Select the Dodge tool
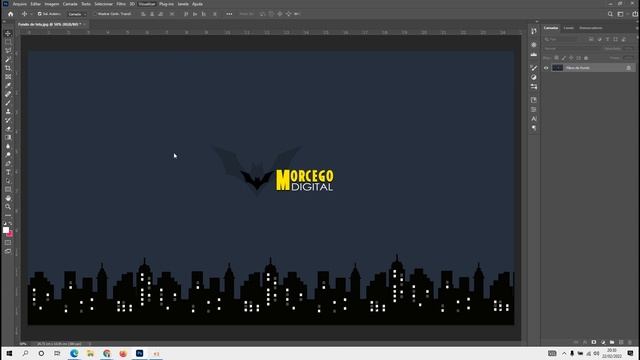Image resolution: width=640 pixels, height=360 pixels. pos(8,155)
